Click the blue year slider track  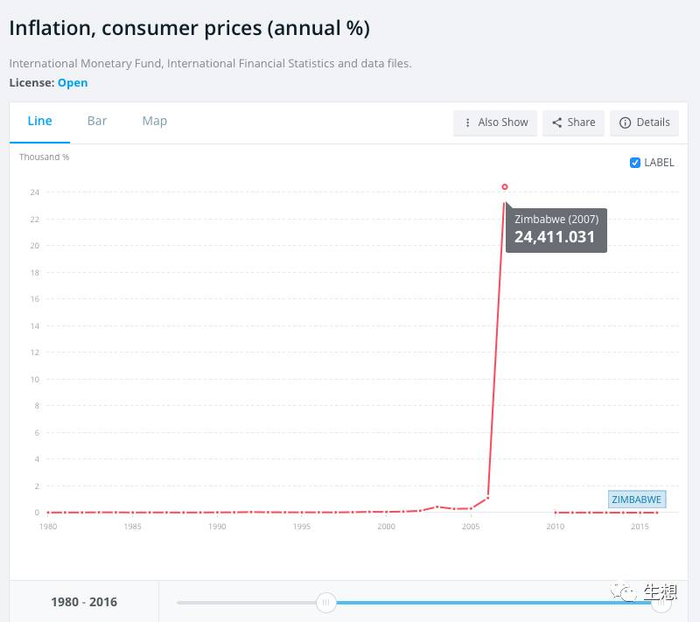click(x=490, y=602)
